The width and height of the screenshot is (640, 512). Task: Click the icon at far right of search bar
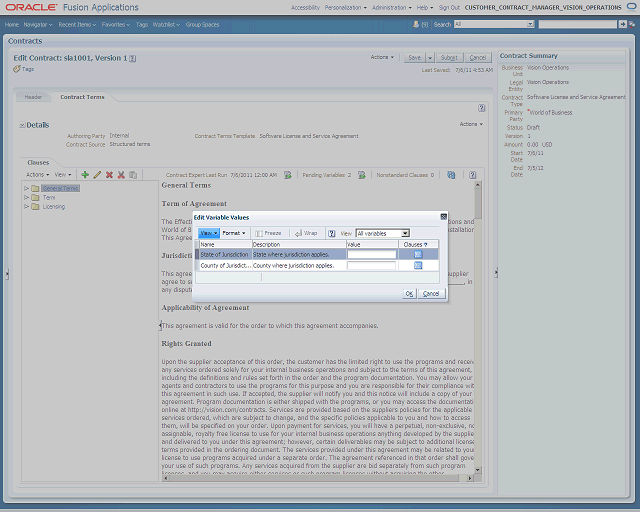coord(632,24)
